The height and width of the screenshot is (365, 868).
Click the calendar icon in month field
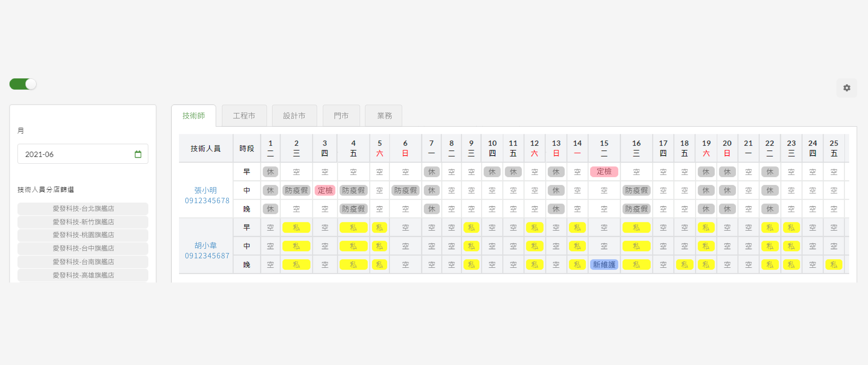coord(138,154)
